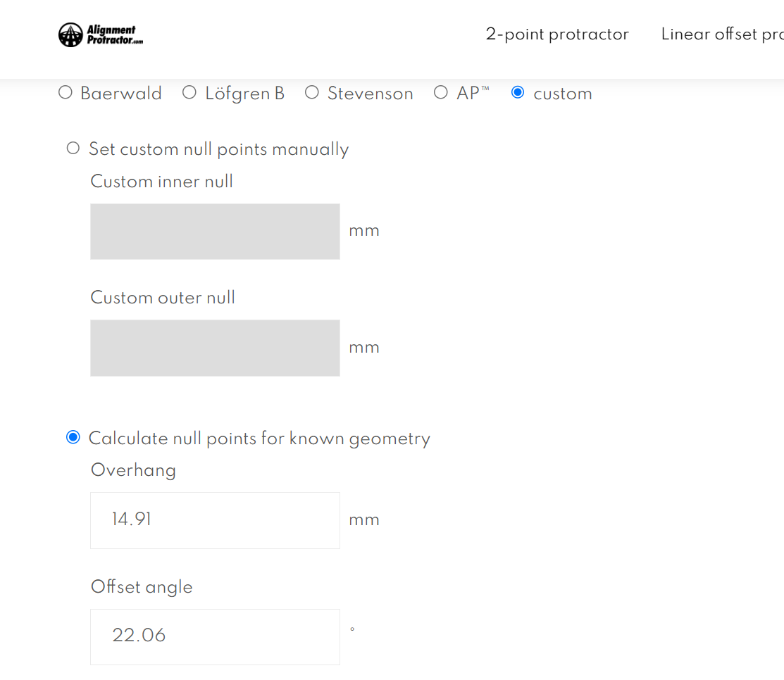Click the Offset angle label text
The image size is (784, 680).
142,587
